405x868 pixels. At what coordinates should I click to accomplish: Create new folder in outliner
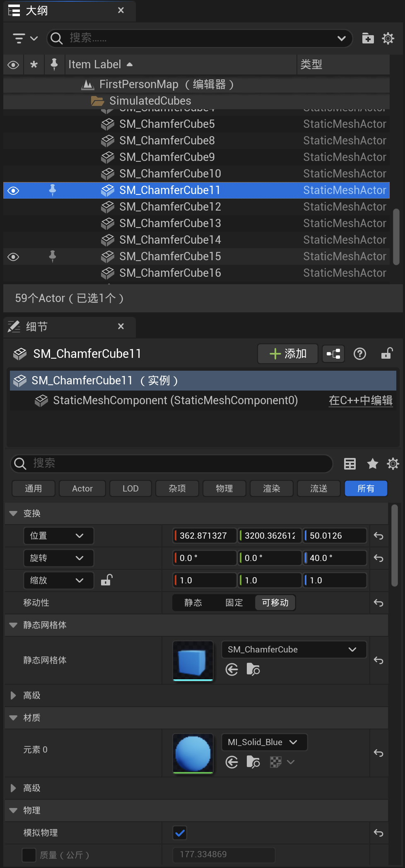pos(368,38)
